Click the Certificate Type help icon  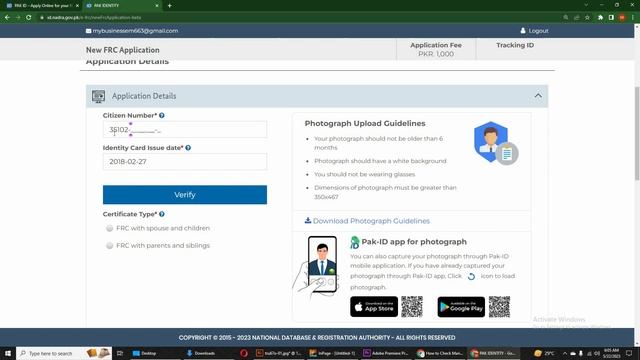coord(162,214)
